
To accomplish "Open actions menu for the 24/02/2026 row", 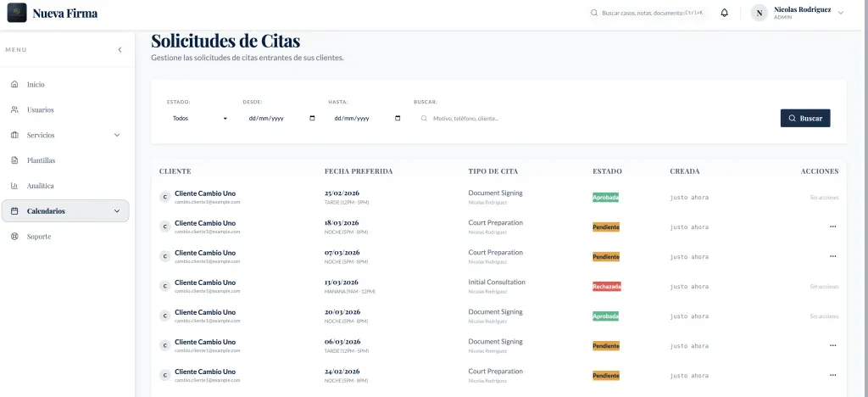I will [x=832, y=375].
